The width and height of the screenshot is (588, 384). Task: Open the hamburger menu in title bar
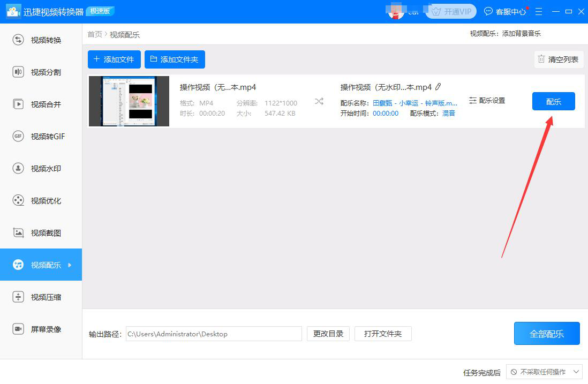point(539,12)
